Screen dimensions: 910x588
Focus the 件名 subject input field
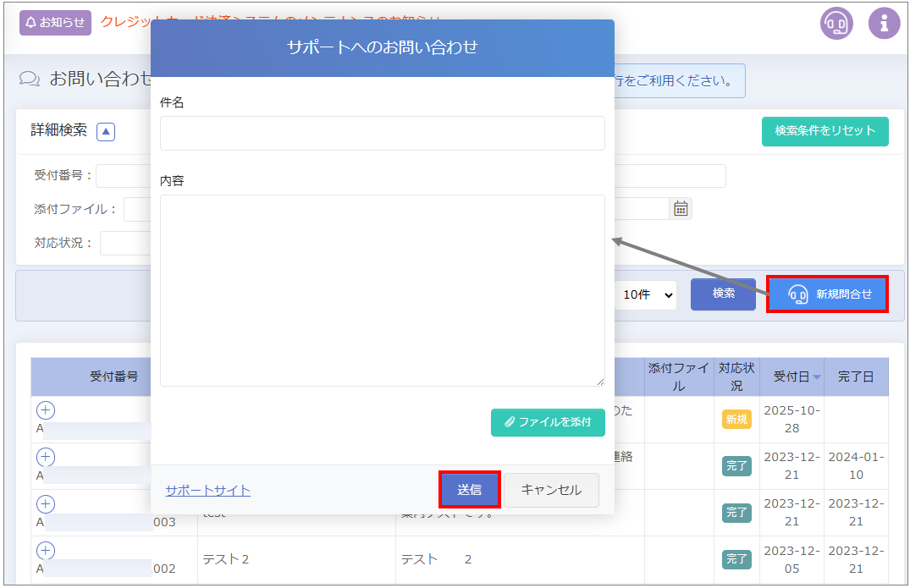[382, 134]
